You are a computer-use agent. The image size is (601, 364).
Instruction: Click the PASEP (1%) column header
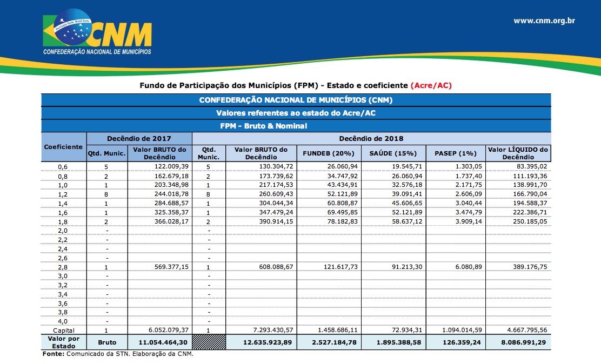(x=456, y=153)
